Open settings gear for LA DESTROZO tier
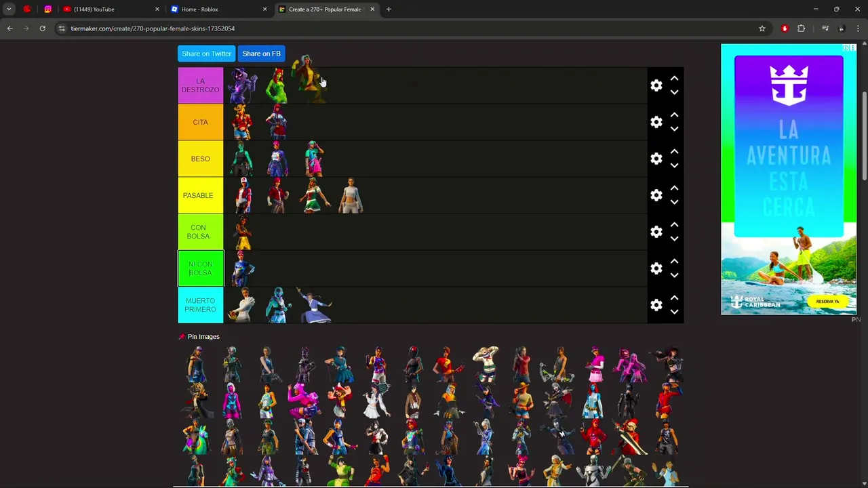 656,85
